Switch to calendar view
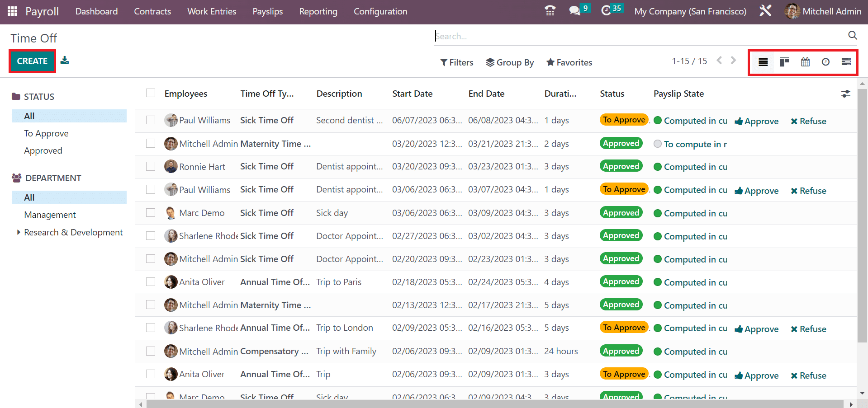The width and height of the screenshot is (868, 408). pyautogui.click(x=805, y=62)
